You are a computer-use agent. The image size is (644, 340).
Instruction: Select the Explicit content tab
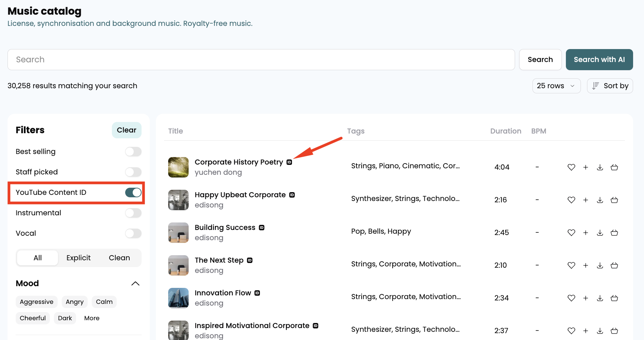point(78,258)
